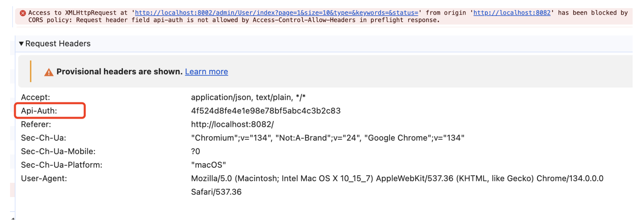Viewport: 644px width, 220px height.
Task: Click the red CORS error icon
Action: point(23,13)
